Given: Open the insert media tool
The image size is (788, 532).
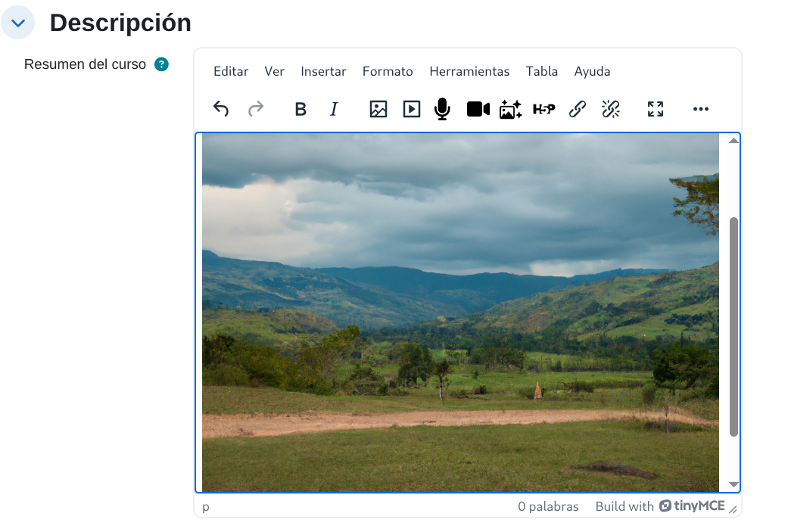Looking at the screenshot, I should click(x=411, y=108).
